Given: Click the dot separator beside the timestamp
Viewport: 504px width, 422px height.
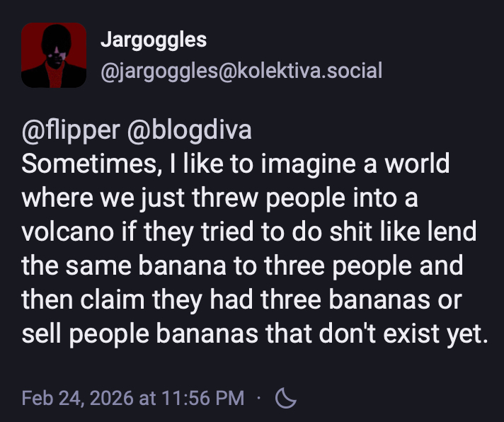Looking at the screenshot, I should coord(259,399).
